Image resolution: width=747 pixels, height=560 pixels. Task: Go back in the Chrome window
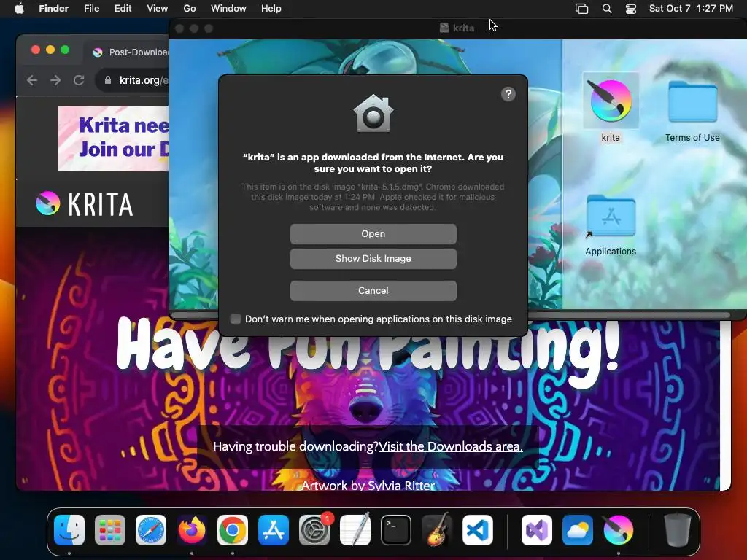coord(32,80)
